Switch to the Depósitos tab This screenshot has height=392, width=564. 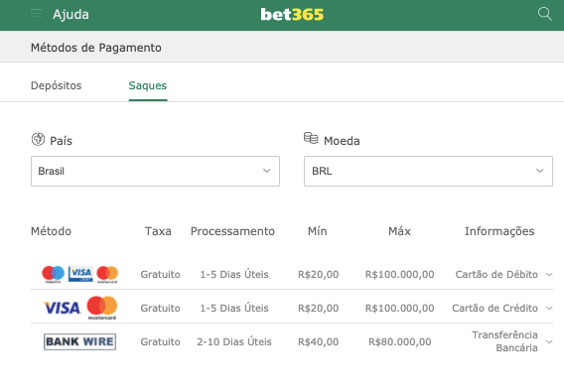[57, 85]
